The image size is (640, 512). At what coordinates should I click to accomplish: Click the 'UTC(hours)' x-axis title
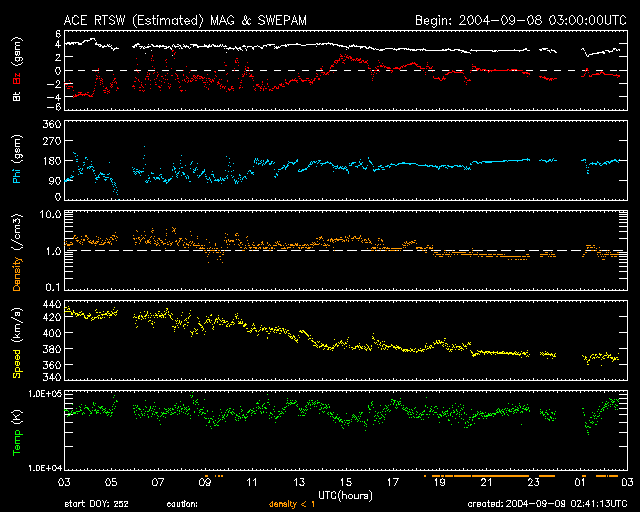pos(345,496)
